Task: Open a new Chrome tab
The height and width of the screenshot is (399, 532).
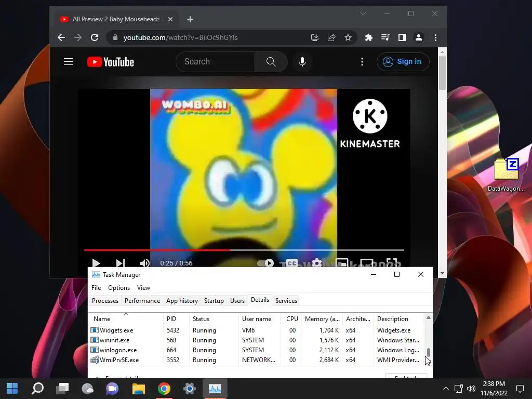Action: pyautogui.click(x=190, y=19)
